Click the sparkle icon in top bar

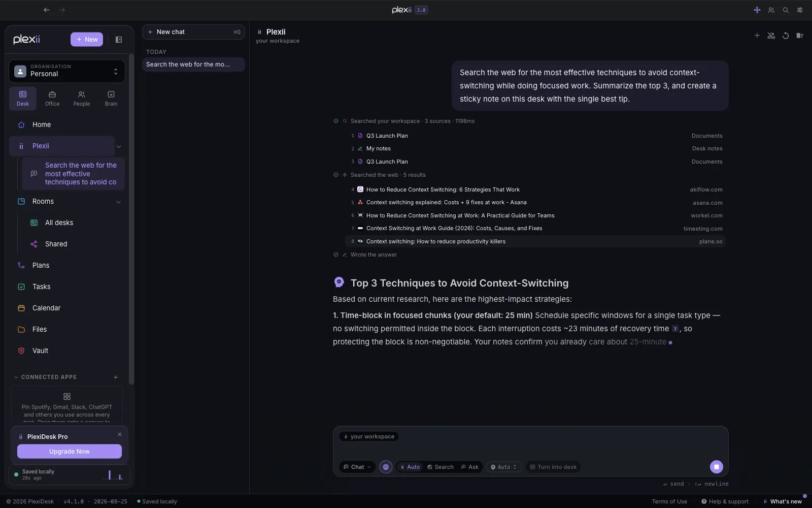click(x=757, y=10)
